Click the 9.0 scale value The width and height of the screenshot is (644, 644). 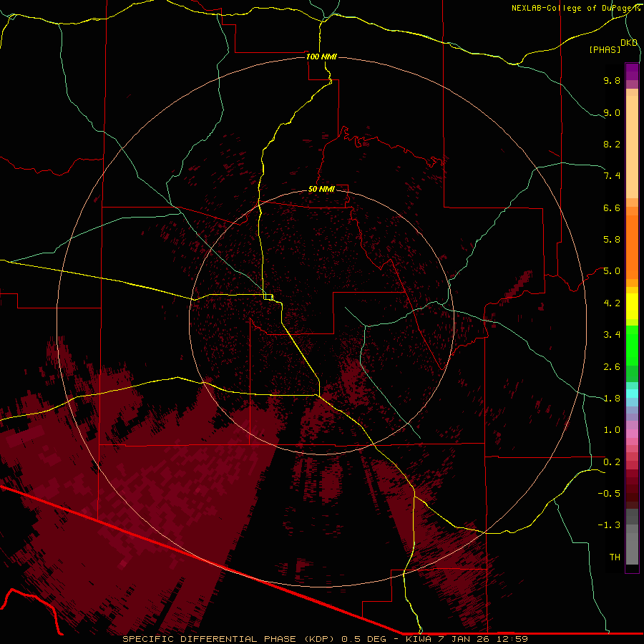pyautogui.click(x=612, y=112)
